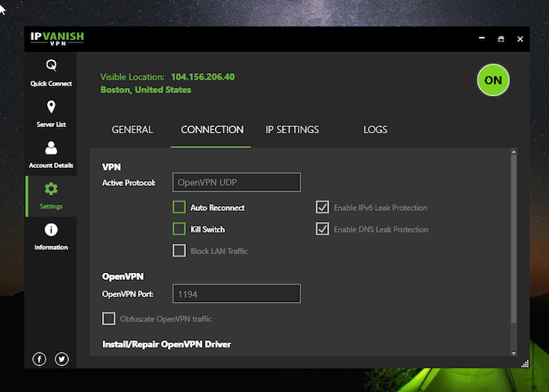Switch to the GENERAL tab
The height and width of the screenshot is (392, 549).
(x=132, y=130)
